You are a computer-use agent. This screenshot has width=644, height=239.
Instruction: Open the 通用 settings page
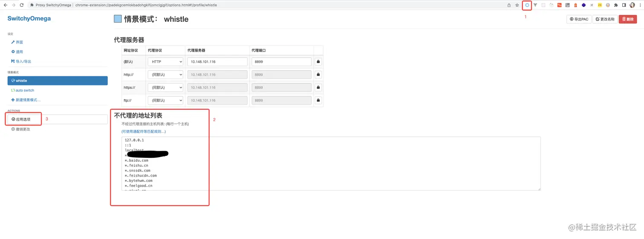click(17, 52)
